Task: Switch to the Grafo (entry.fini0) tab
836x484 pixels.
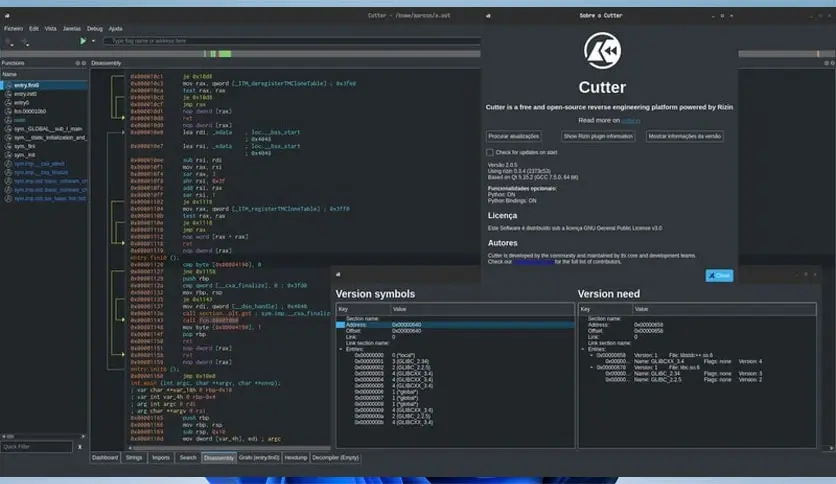Action: pos(259,457)
